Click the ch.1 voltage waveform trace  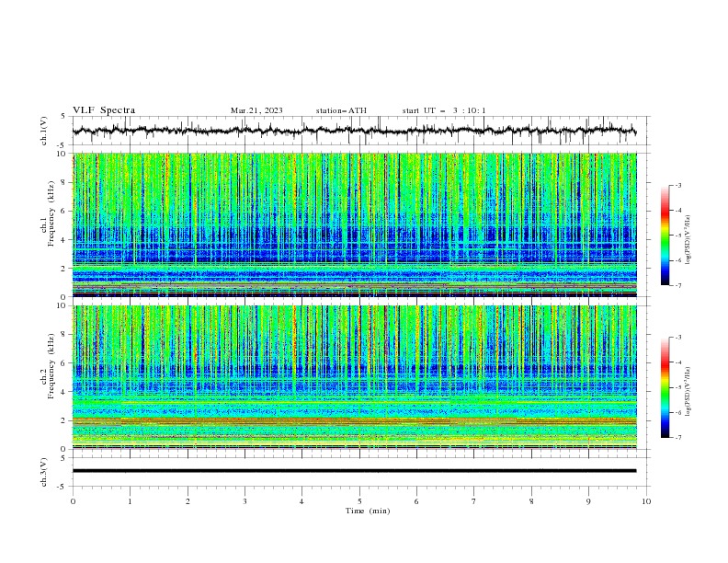[x=354, y=131]
